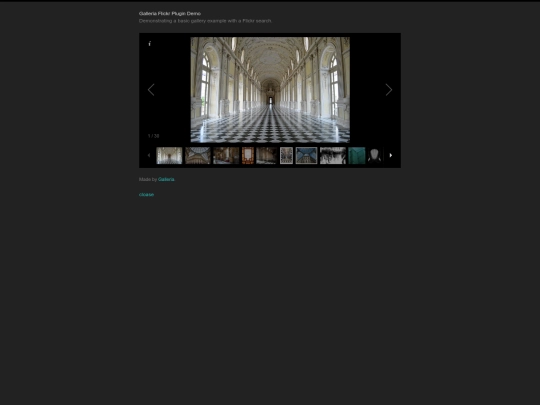Go to previous image with left arrow
The width and height of the screenshot is (540, 405).
tap(151, 90)
